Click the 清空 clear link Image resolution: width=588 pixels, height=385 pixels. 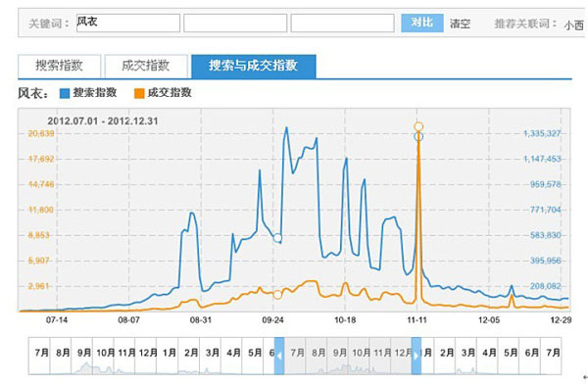[x=461, y=24]
